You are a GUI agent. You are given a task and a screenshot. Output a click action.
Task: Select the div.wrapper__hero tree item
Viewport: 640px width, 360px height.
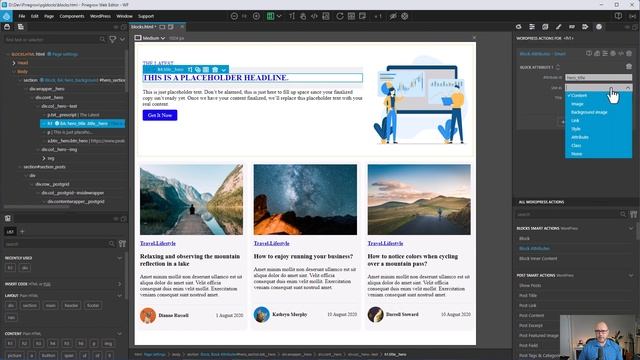[47, 89]
